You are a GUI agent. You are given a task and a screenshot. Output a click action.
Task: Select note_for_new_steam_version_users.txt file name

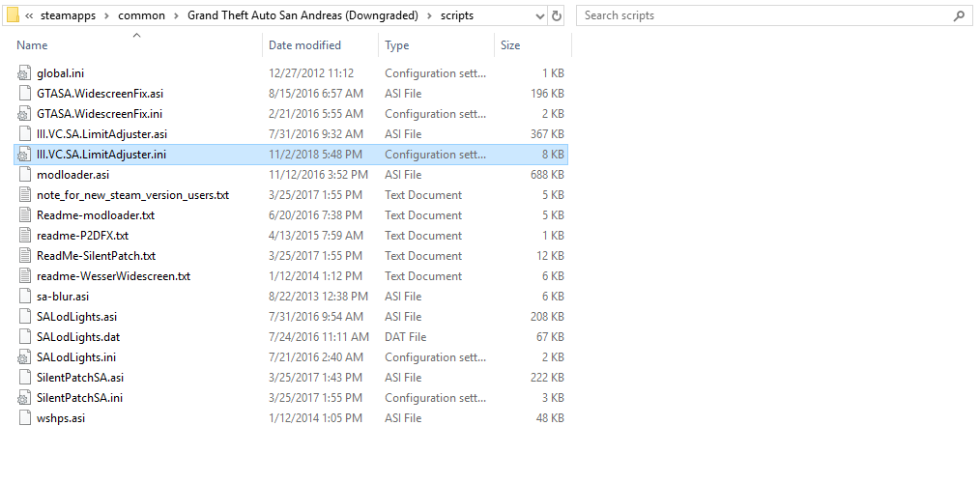pyautogui.click(x=133, y=195)
